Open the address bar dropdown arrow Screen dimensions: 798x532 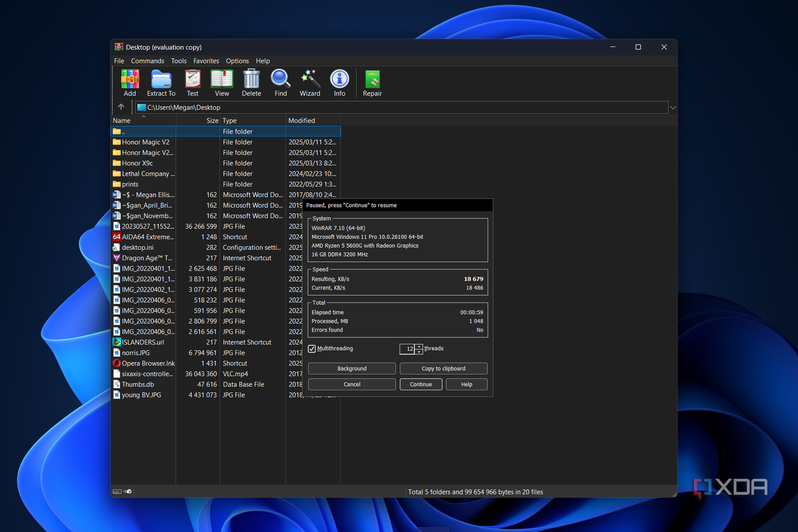[673, 107]
